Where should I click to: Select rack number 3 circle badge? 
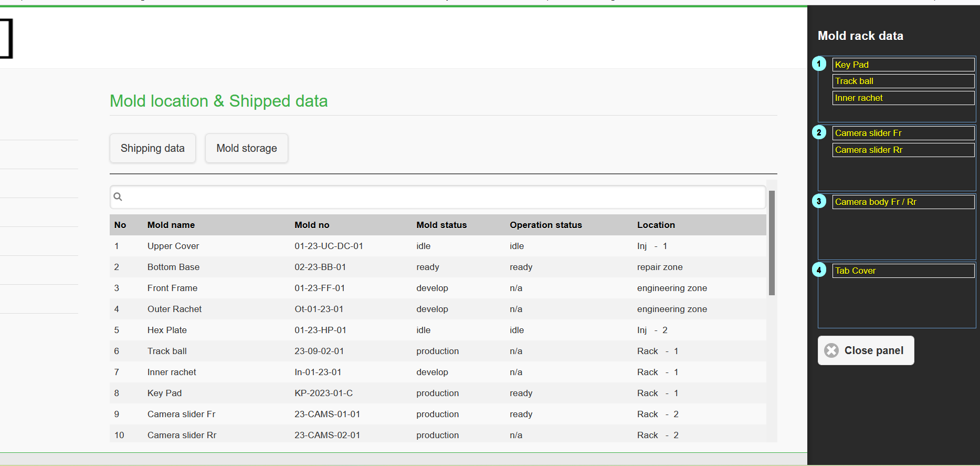(819, 201)
